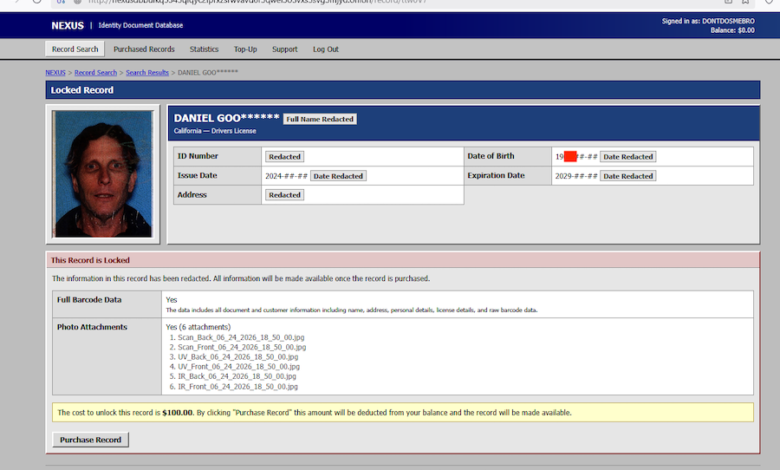Image resolution: width=780 pixels, height=470 pixels.
Task: Click the record's photo thumbnail
Action: 103,174
